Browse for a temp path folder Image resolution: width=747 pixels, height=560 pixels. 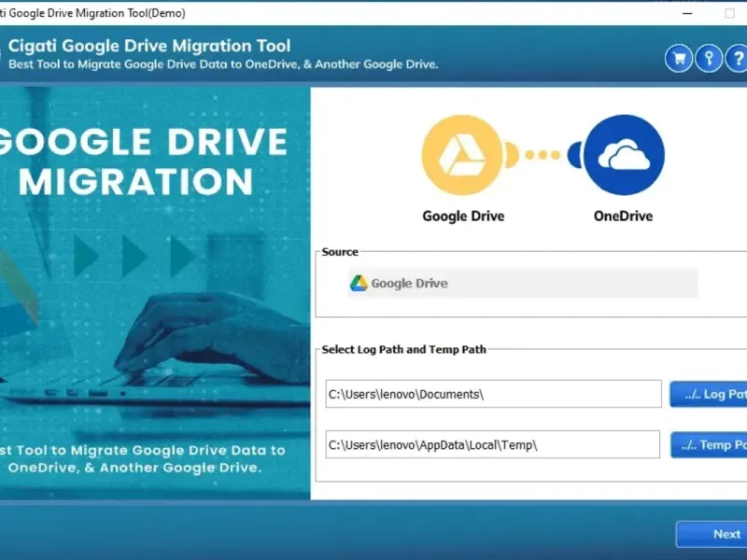pos(709,445)
